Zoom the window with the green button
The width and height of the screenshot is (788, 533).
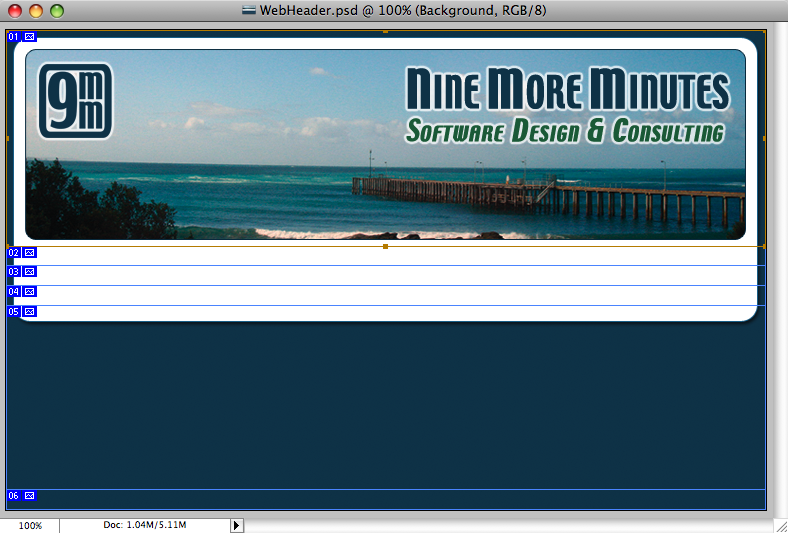click(57, 11)
